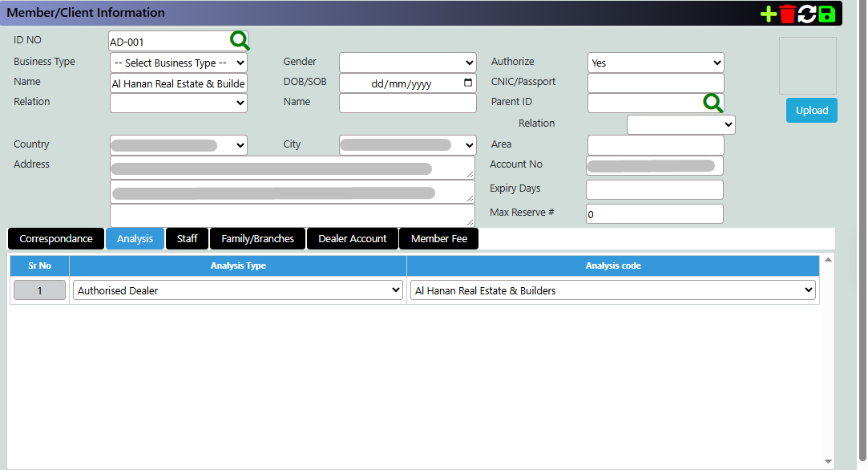Click the first Address text box
This screenshot has height=470, width=868.
[293, 168]
